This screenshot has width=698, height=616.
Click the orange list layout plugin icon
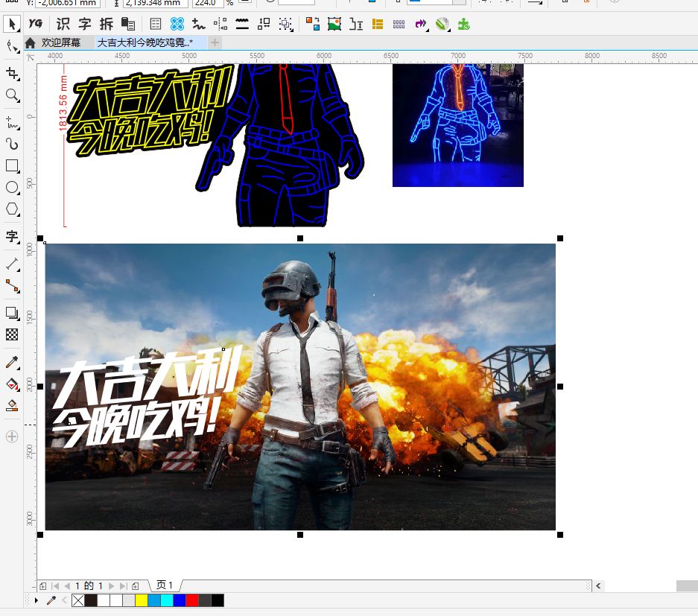pos(378,24)
